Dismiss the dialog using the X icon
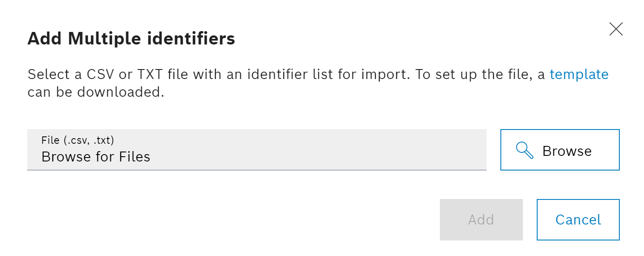644x256 pixels. [615, 29]
